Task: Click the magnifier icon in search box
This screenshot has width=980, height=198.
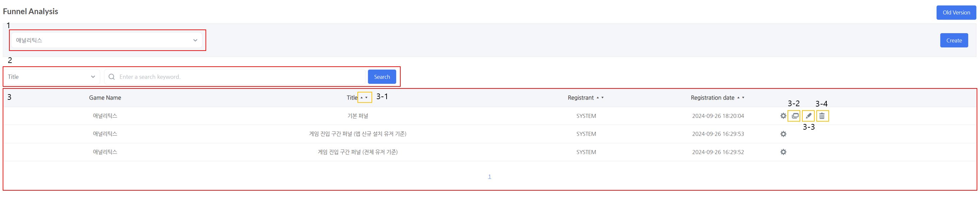Action: coord(111,77)
